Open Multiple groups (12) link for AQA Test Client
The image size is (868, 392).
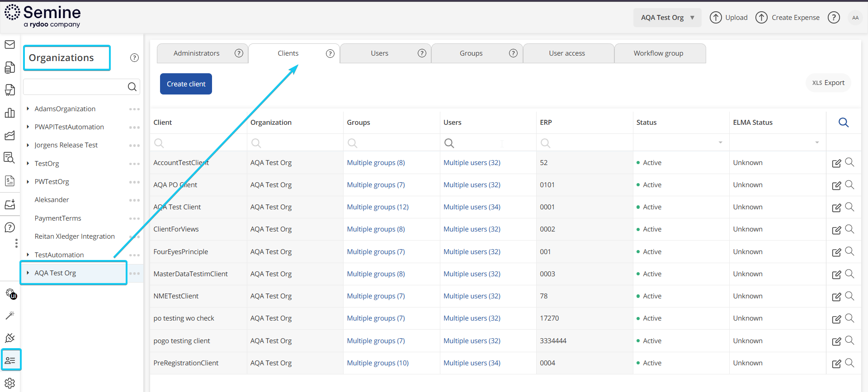coord(377,207)
